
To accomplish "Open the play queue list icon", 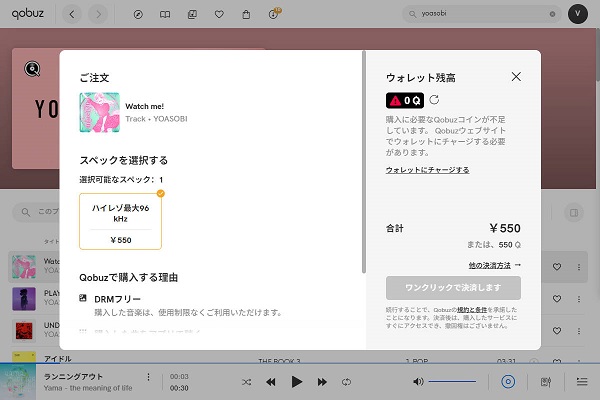I will coord(582,382).
